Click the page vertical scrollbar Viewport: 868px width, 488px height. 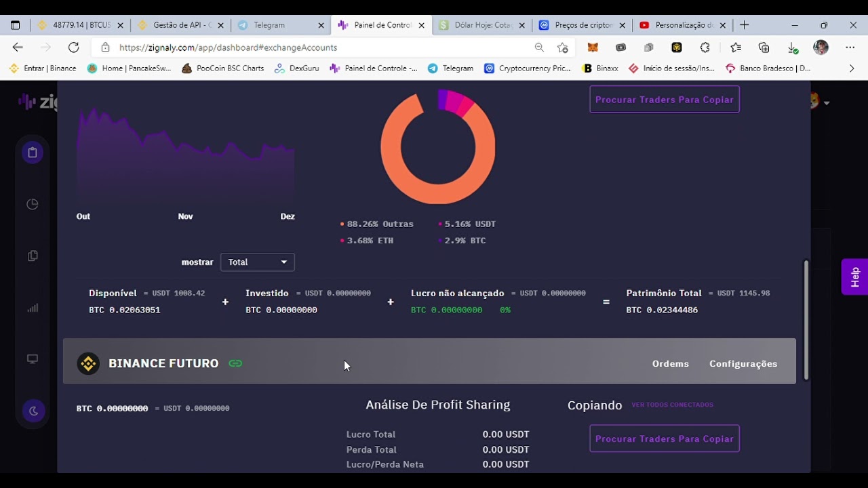pyautogui.click(x=806, y=320)
